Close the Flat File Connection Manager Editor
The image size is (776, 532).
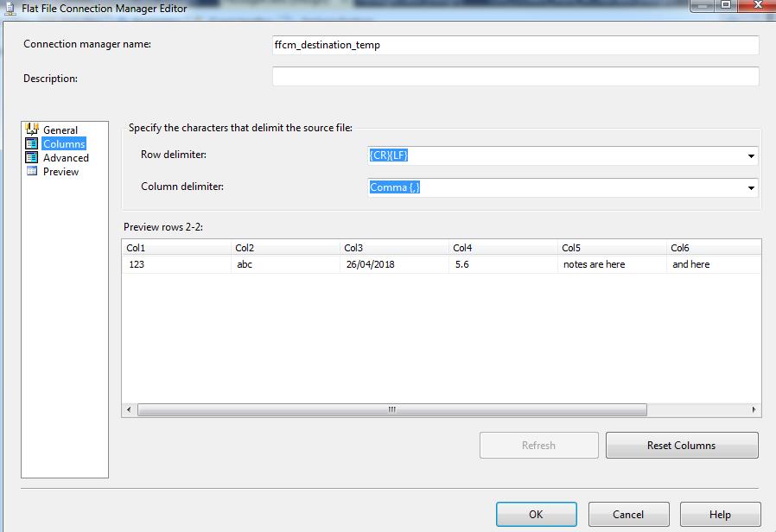(757, 5)
